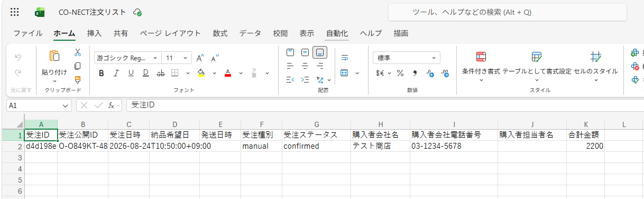The height and width of the screenshot is (199, 644).
Task: Increase font size with the larger A
Action: [x=200, y=58]
